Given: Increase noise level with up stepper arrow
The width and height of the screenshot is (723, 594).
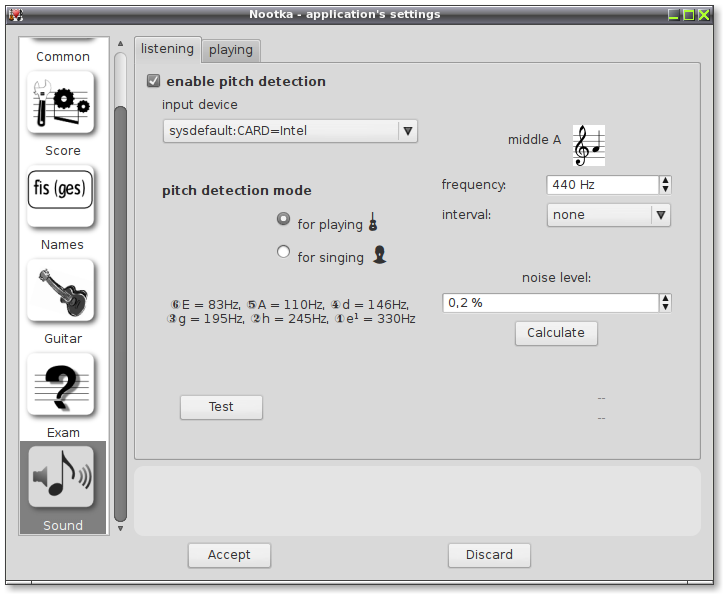Looking at the screenshot, I should (665, 298).
